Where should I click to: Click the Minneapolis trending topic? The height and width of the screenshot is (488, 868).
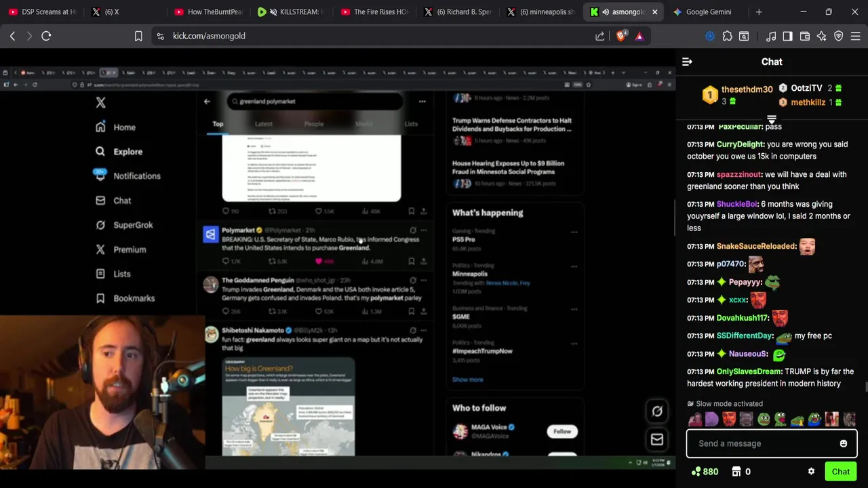pos(470,274)
